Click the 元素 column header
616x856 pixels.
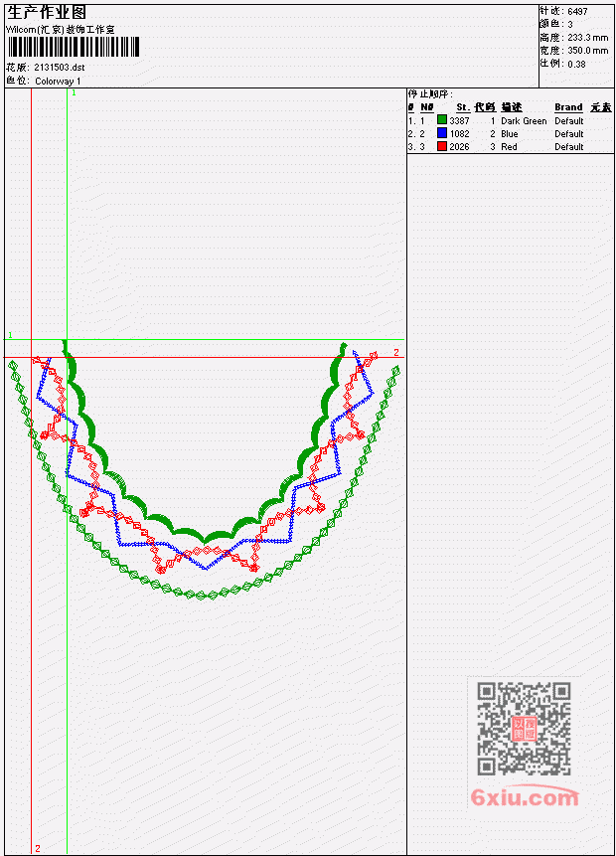[x=601, y=107]
